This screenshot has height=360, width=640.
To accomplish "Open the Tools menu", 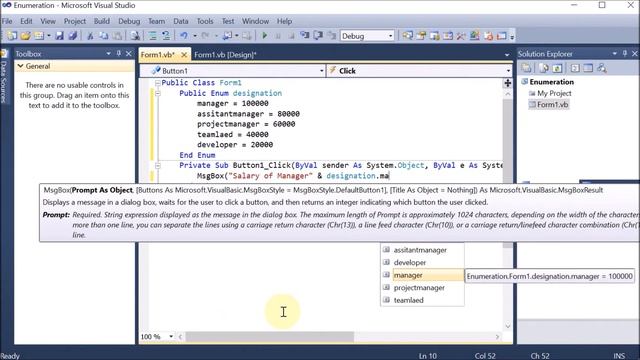I will 205,21.
